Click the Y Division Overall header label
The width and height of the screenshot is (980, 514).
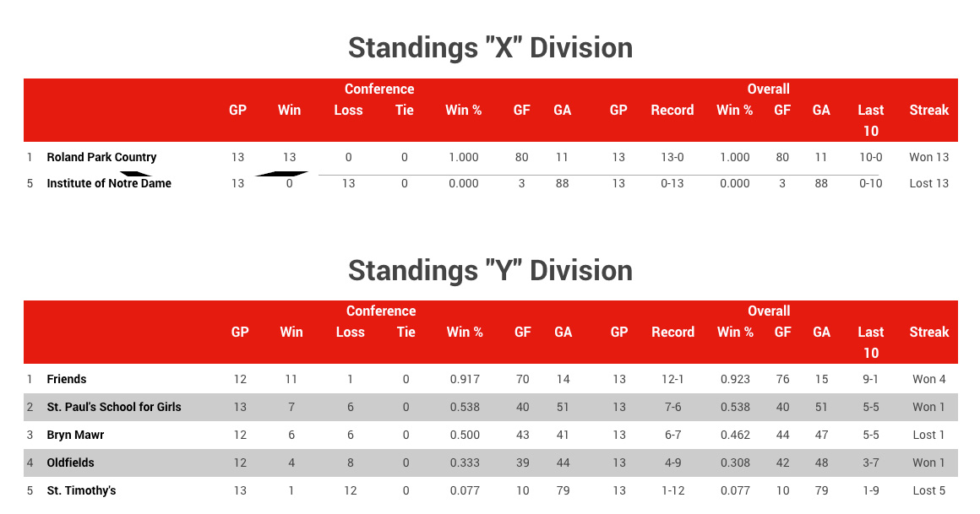coord(769,311)
